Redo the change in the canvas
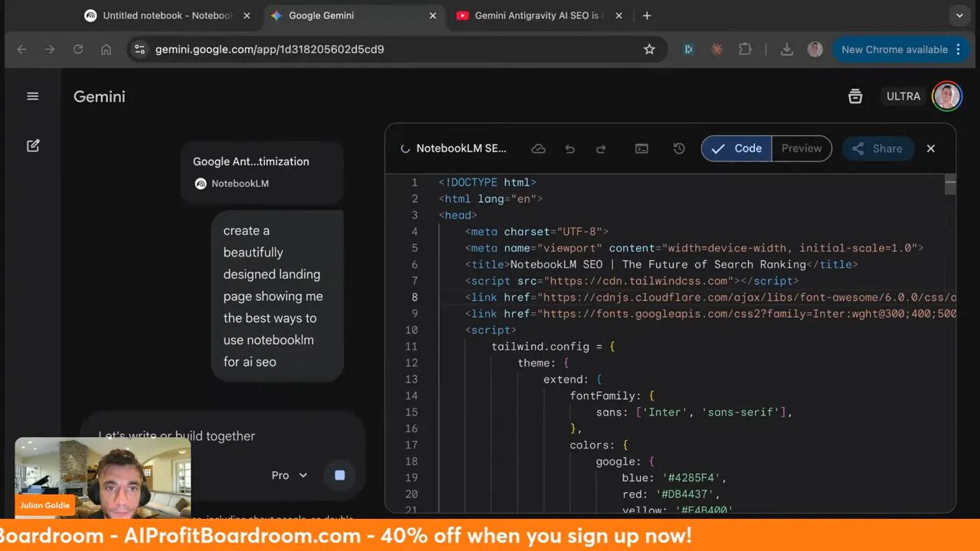 [602, 148]
